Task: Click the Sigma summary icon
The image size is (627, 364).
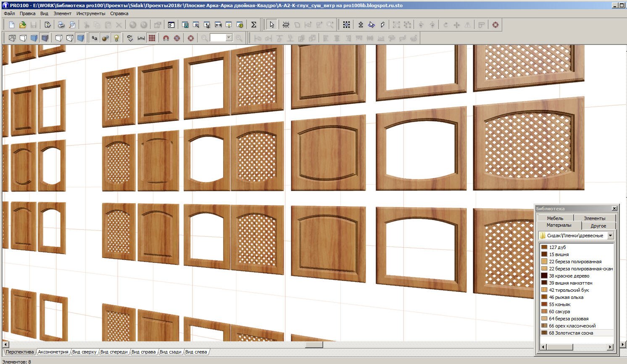Action: (253, 25)
